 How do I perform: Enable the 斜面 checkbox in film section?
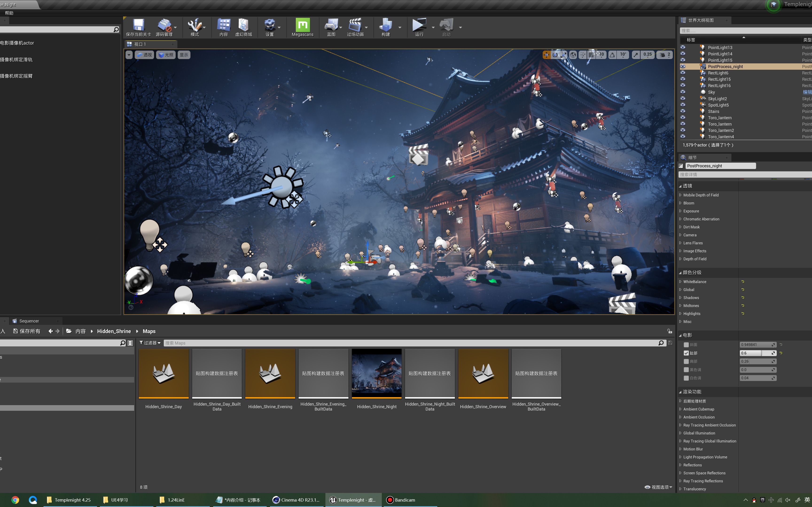(x=686, y=345)
